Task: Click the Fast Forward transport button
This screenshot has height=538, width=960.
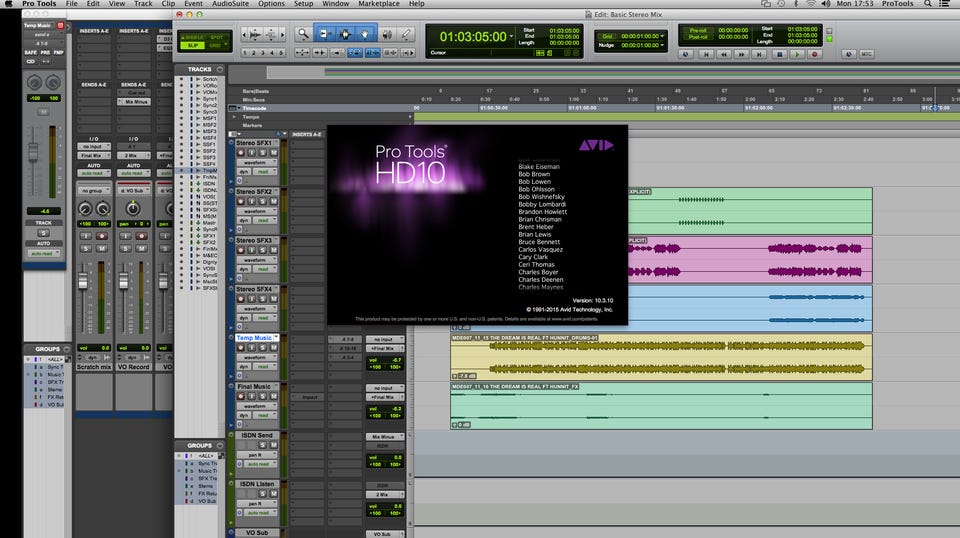Action: click(x=741, y=54)
